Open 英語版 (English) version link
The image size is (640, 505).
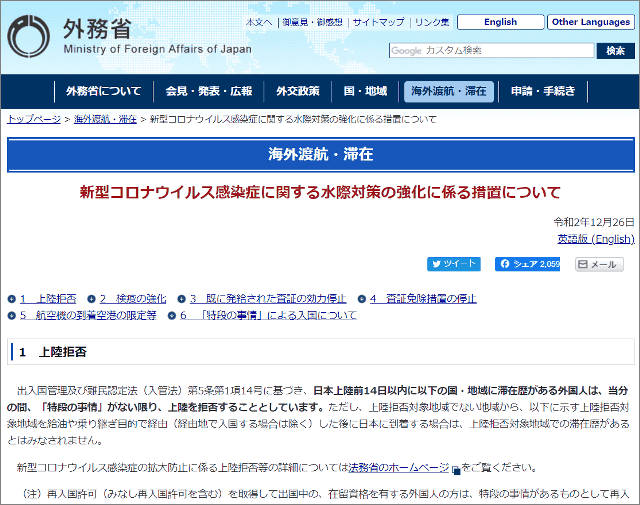coord(596,239)
